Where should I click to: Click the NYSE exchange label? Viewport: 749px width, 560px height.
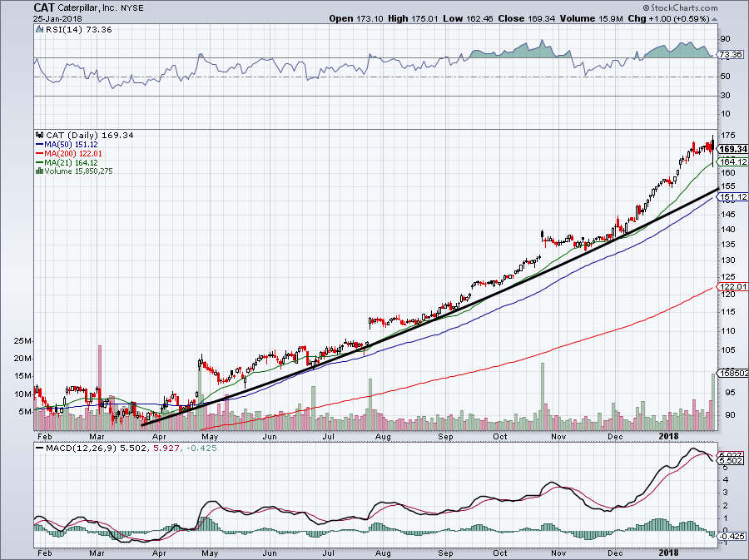[x=131, y=8]
